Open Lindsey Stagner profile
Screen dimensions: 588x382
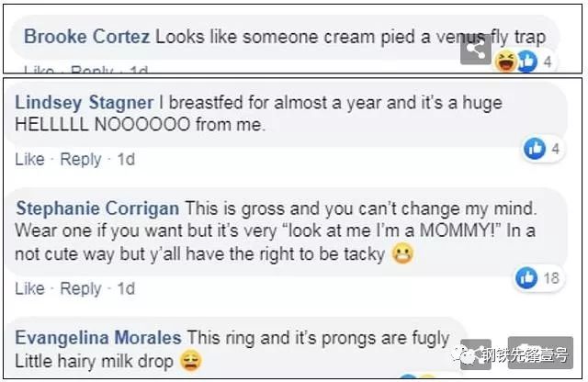click(84, 103)
